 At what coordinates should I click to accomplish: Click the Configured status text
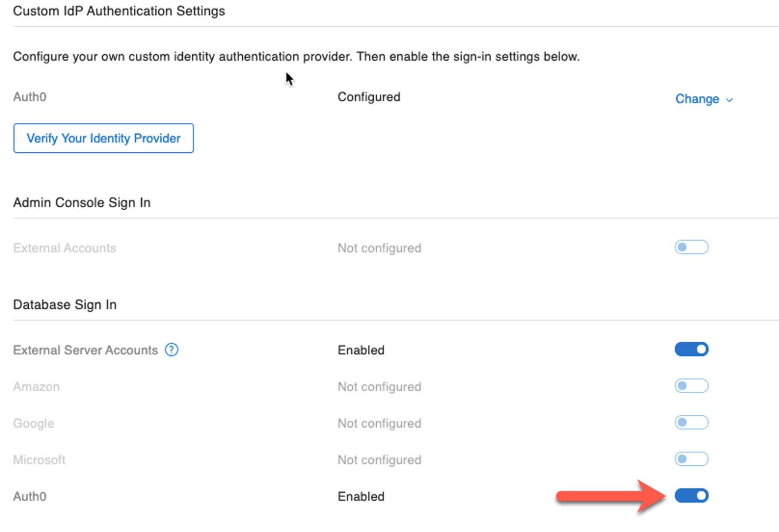click(x=369, y=97)
